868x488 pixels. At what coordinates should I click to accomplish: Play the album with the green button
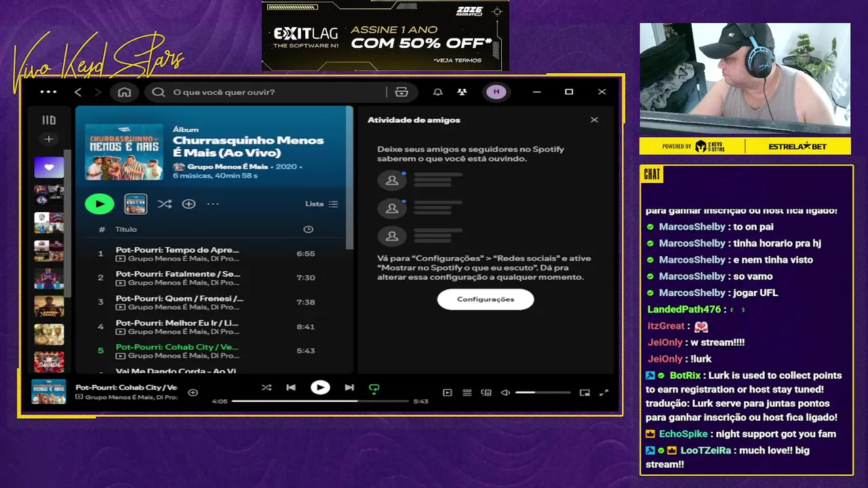[100, 203]
